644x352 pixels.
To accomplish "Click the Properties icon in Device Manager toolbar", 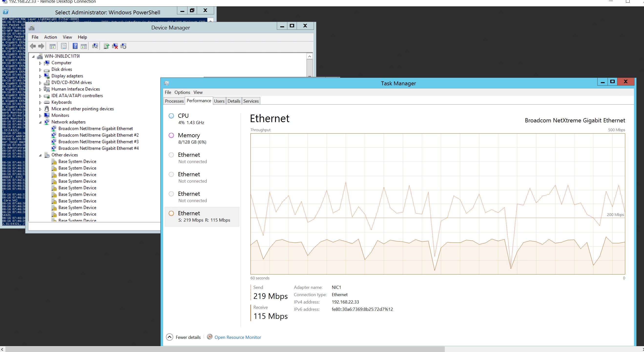I will 64,46.
